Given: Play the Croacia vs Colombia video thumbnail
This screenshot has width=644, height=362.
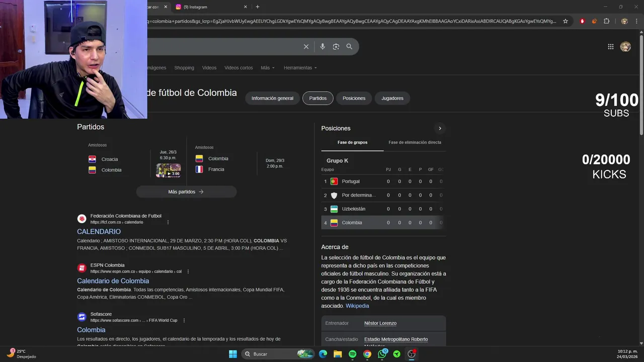Looking at the screenshot, I should click(x=169, y=170).
